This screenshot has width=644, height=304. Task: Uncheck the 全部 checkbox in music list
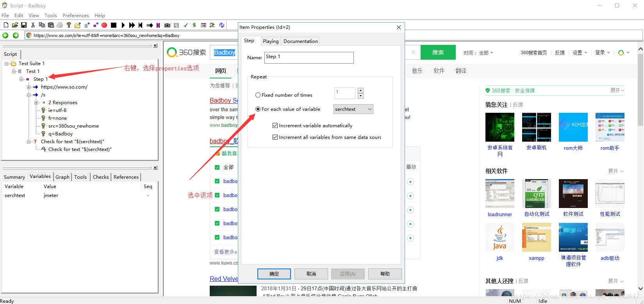pyautogui.click(x=217, y=167)
